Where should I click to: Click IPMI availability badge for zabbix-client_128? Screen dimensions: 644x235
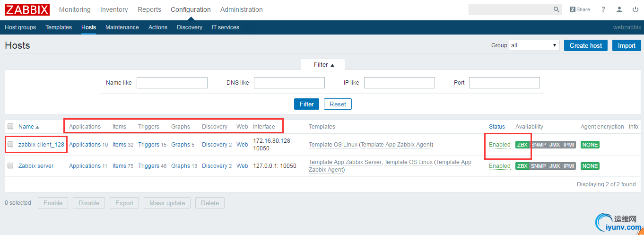click(x=569, y=145)
